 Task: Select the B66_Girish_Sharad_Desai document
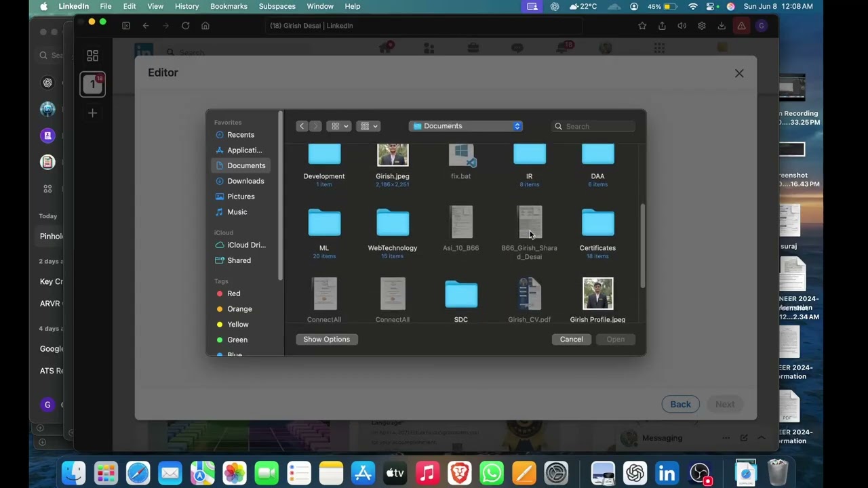530,232
